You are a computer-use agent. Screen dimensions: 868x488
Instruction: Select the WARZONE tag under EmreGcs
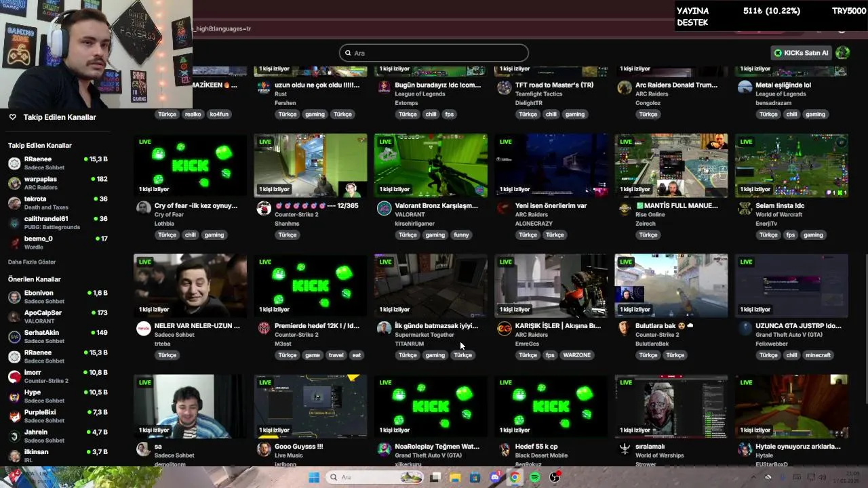click(577, 355)
